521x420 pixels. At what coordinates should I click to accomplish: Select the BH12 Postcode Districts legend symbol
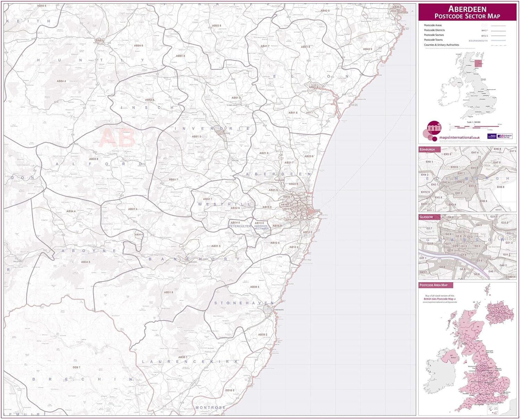click(x=485, y=31)
